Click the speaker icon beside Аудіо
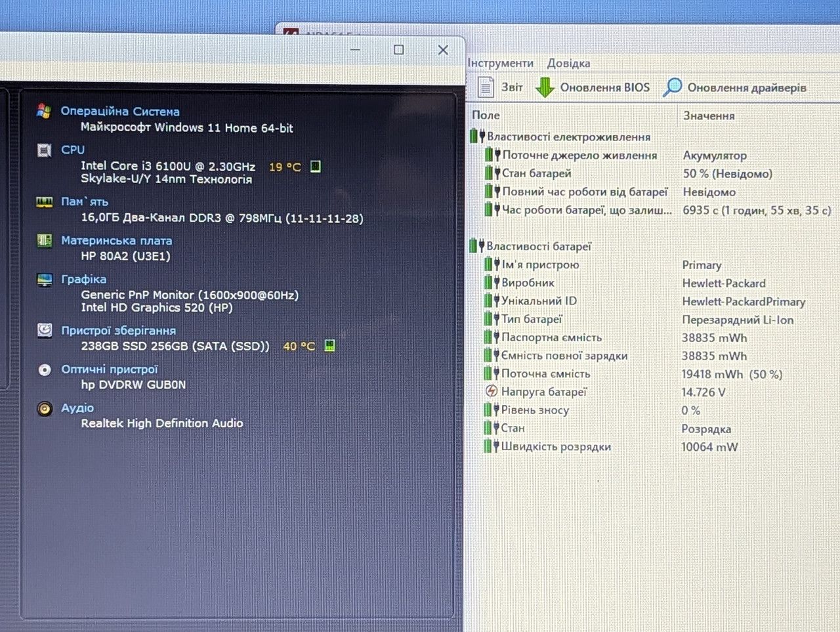The image size is (840, 632). point(44,409)
